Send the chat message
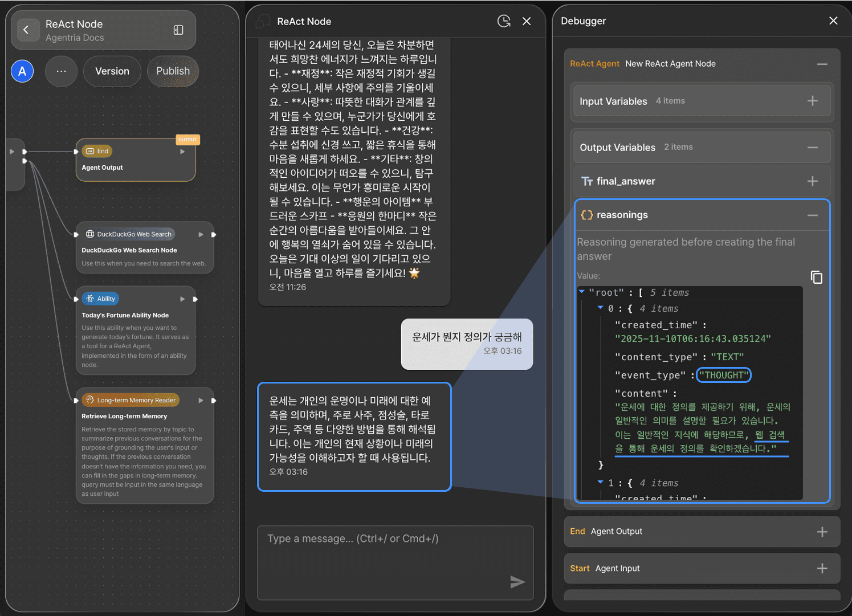The image size is (852, 616). pos(517,581)
